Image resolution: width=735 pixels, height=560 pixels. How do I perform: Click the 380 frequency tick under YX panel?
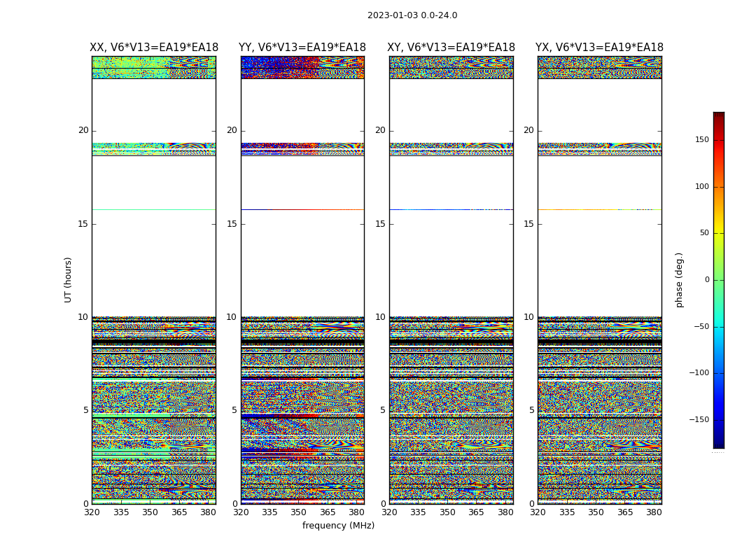pos(654,512)
